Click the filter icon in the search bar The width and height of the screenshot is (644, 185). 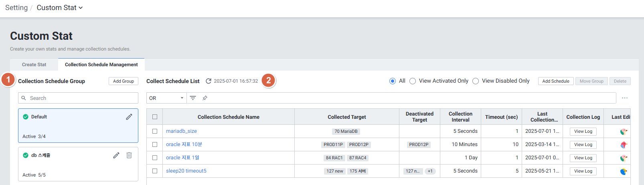click(x=193, y=98)
